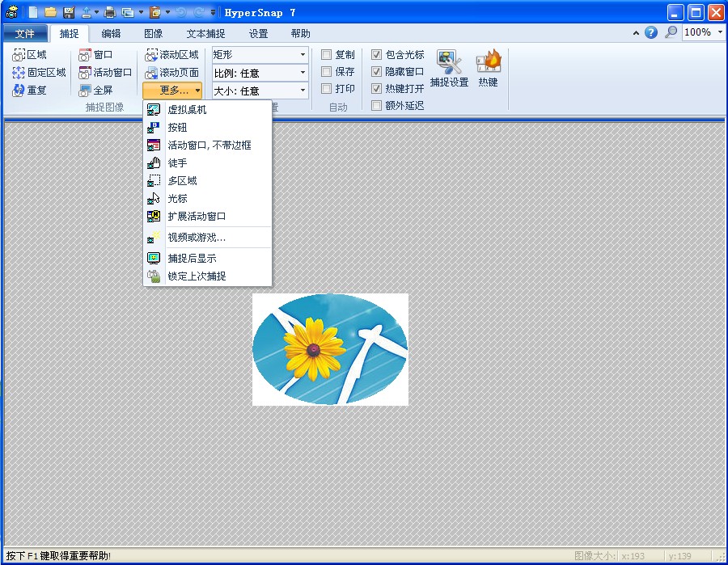Capture a 窗口 window
728x565 pixels.
click(x=95, y=55)
